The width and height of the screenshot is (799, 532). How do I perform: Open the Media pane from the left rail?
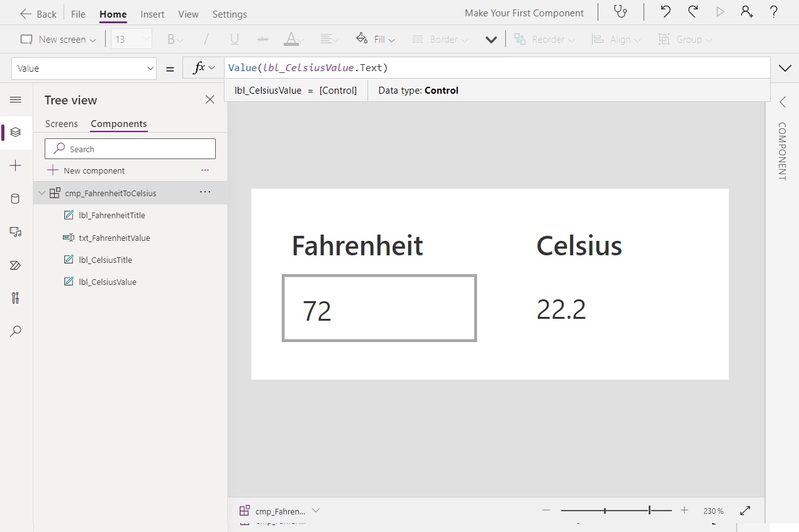(14, 232)
